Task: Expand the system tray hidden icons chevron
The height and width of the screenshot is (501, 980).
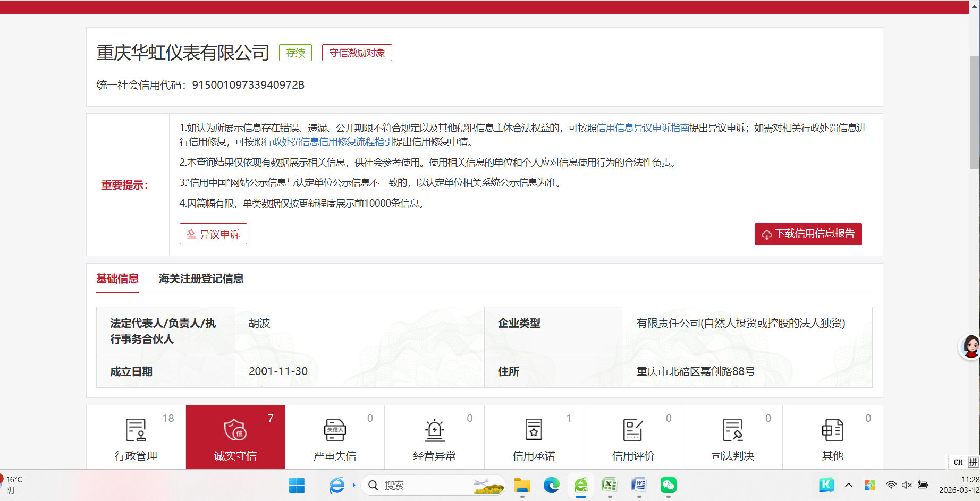Action: [849, 485]
